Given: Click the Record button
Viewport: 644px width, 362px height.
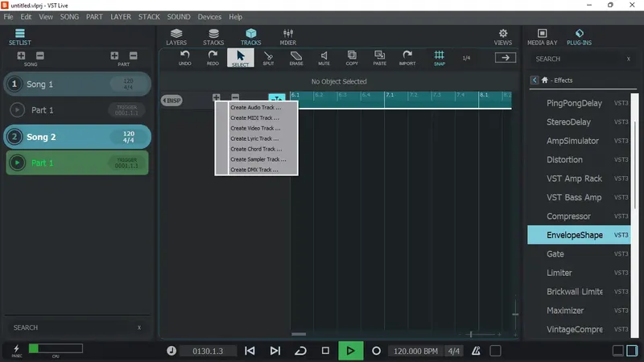Looking at the screenshot, I should (x=376, y=351).
